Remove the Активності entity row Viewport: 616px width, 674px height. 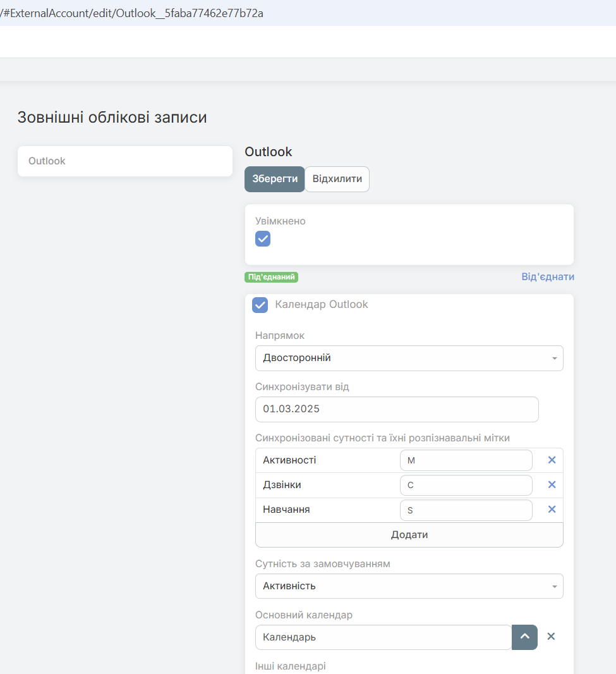coord(552,460)
